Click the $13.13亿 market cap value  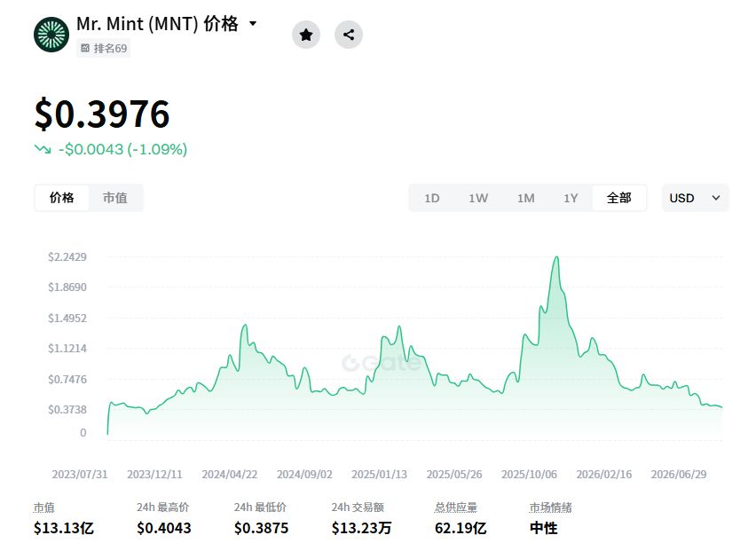64,528
